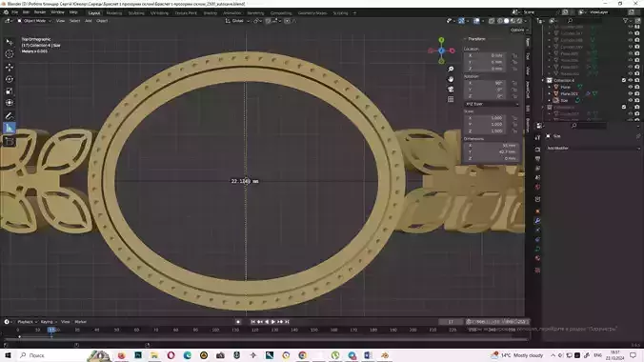Toggle X-ray display icon
Screen dimensions: 644x362
click(x=492, y=21)
